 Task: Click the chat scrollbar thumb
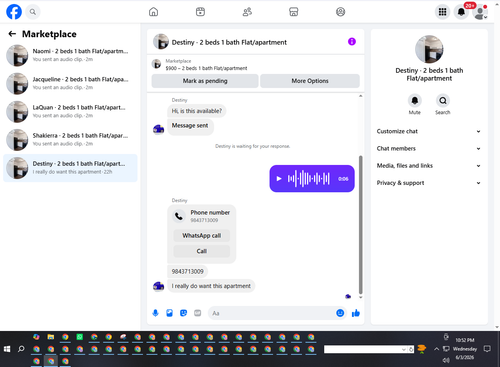pos(360,224)
